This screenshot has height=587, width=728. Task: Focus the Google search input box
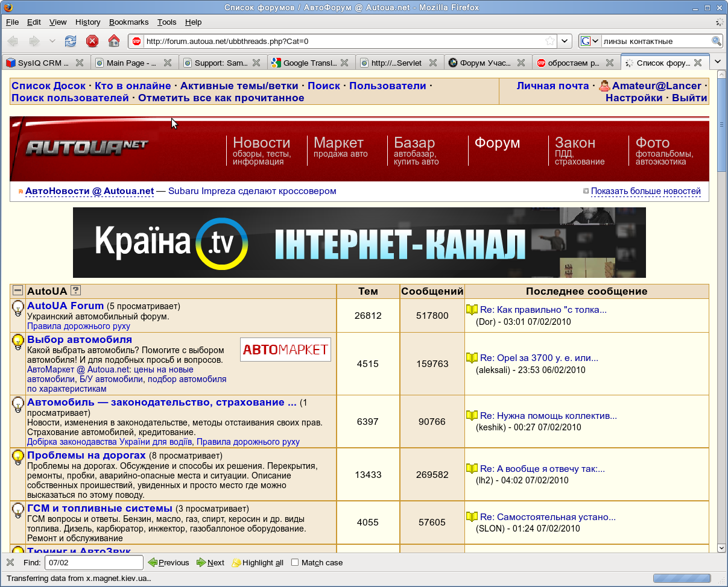tap(656, 42)
